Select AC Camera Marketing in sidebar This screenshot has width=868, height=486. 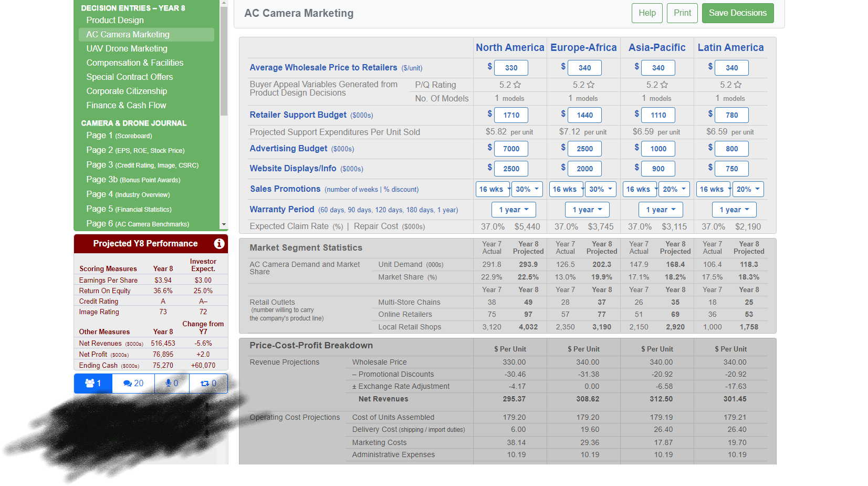(147, 35)
